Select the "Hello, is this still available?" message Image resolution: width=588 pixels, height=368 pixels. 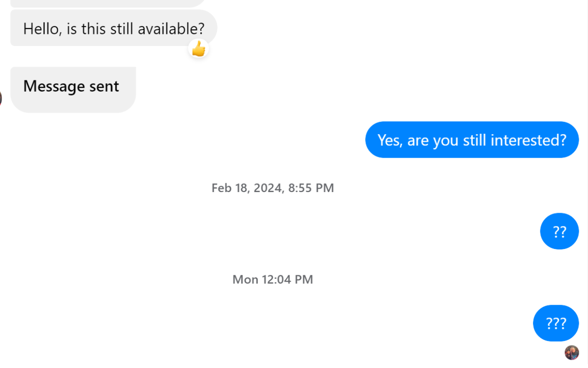coord(114,28)
